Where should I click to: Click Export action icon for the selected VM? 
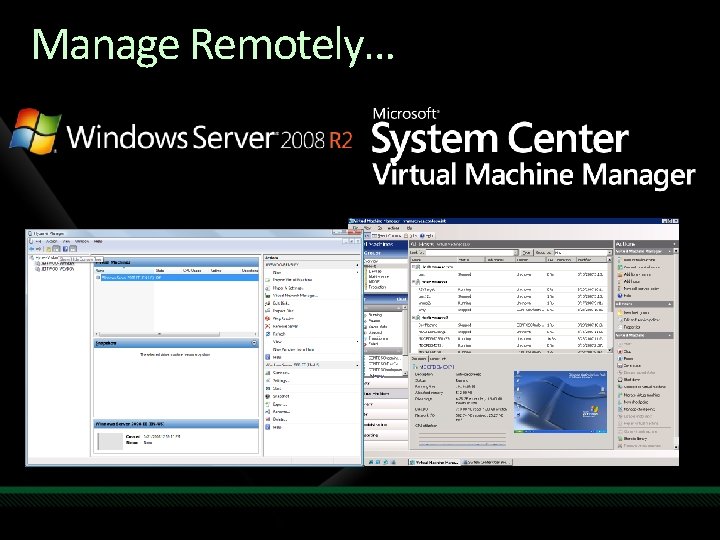coord(268,404)
